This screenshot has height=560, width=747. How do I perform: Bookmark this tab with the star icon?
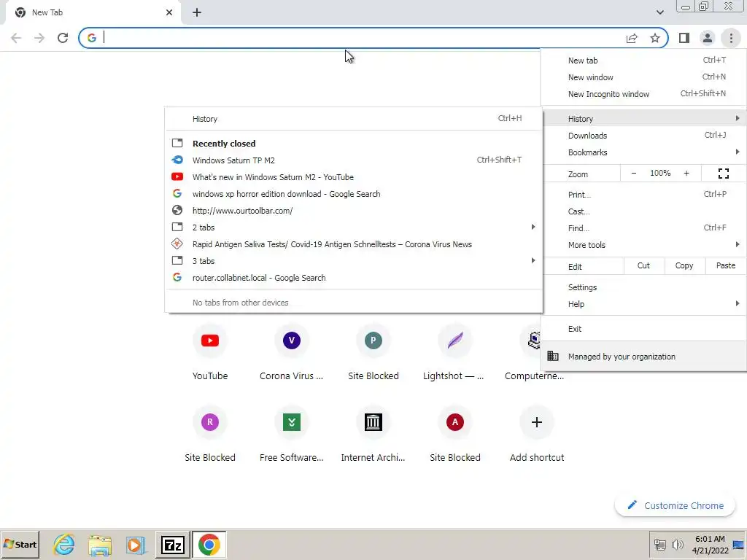[x=655, y=38]
